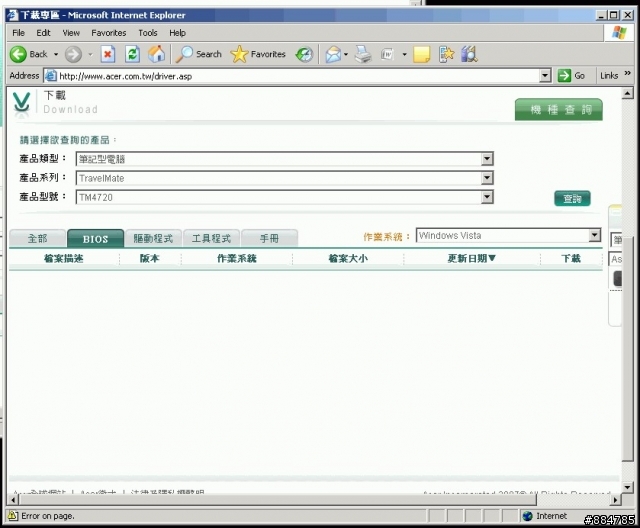Click the 版本 column header

click(x=149, y=258)
